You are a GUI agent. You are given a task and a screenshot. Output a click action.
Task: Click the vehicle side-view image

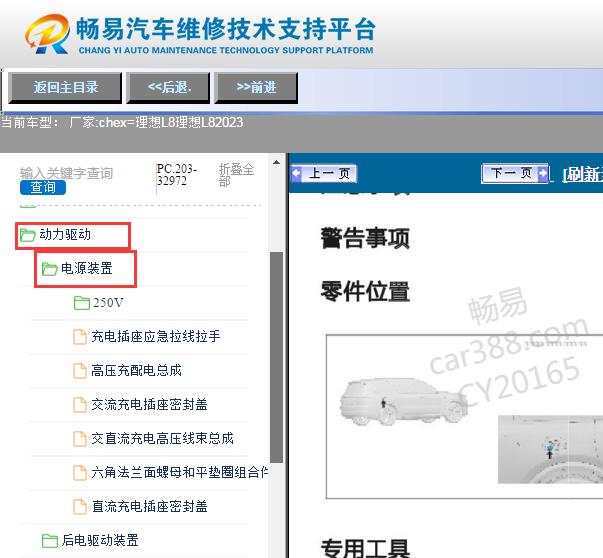(403, 401)
